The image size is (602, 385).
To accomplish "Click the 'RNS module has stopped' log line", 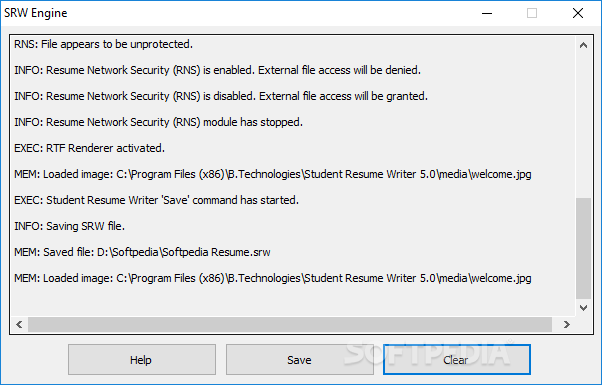I will tap(159, 122).
